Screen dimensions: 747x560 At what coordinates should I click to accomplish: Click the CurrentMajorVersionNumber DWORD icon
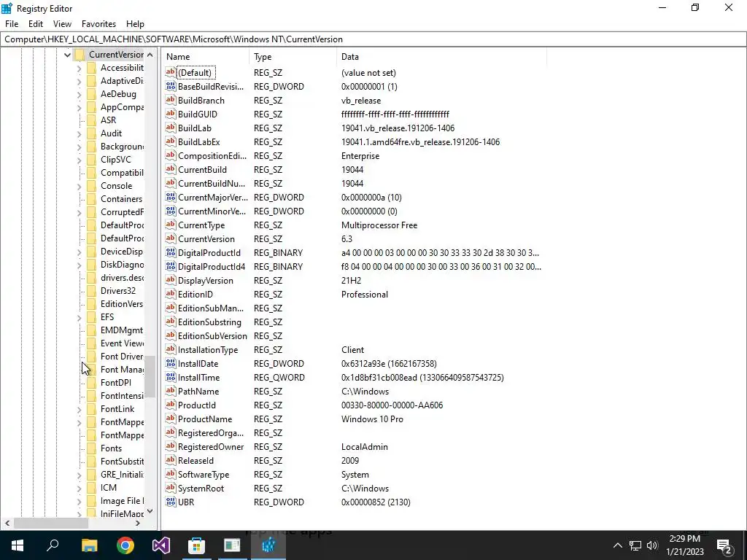(171, 197)
